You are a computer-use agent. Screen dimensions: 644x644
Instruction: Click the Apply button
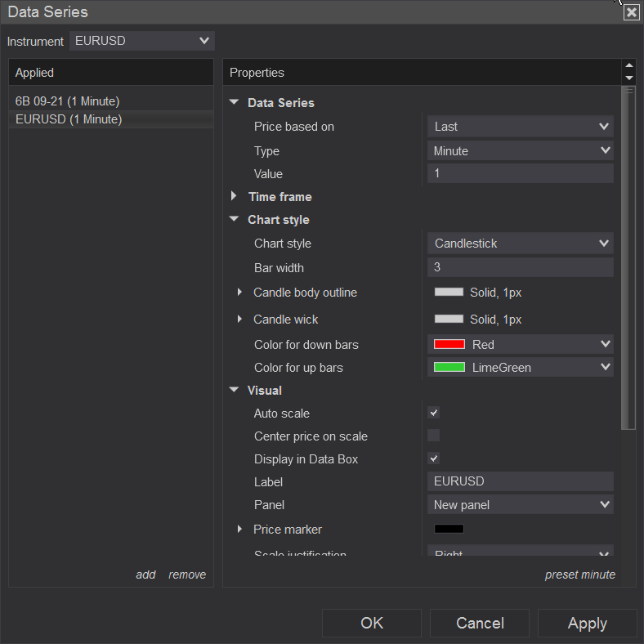pos(587,623)
